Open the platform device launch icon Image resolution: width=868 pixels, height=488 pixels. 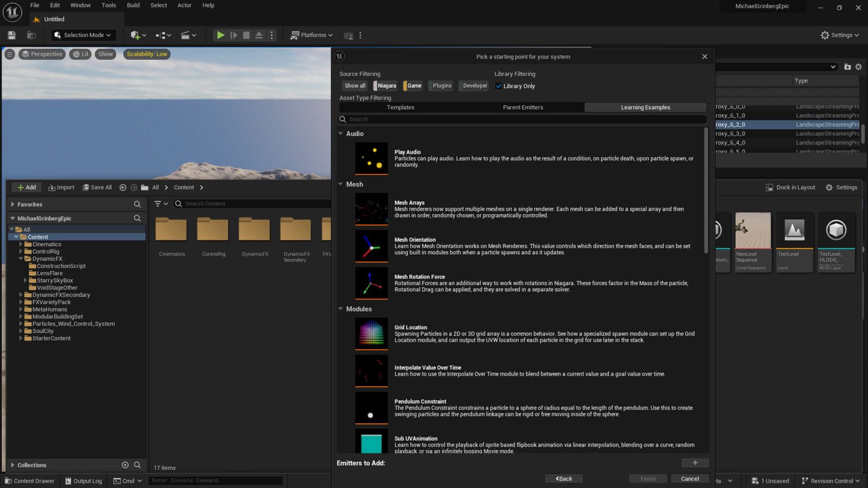348,35
